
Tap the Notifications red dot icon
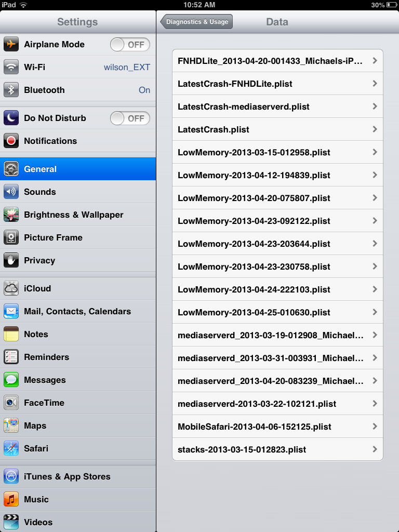(x=11, y=141)
